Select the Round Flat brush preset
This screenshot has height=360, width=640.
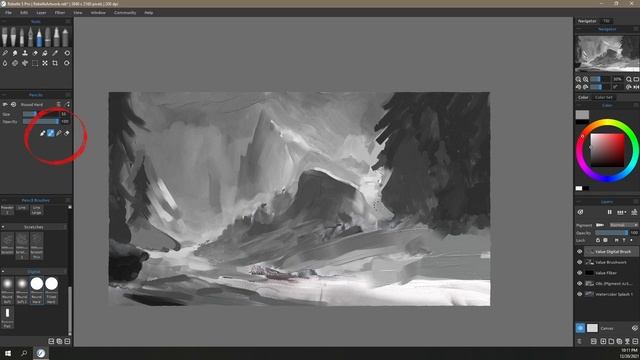[7, 318]
